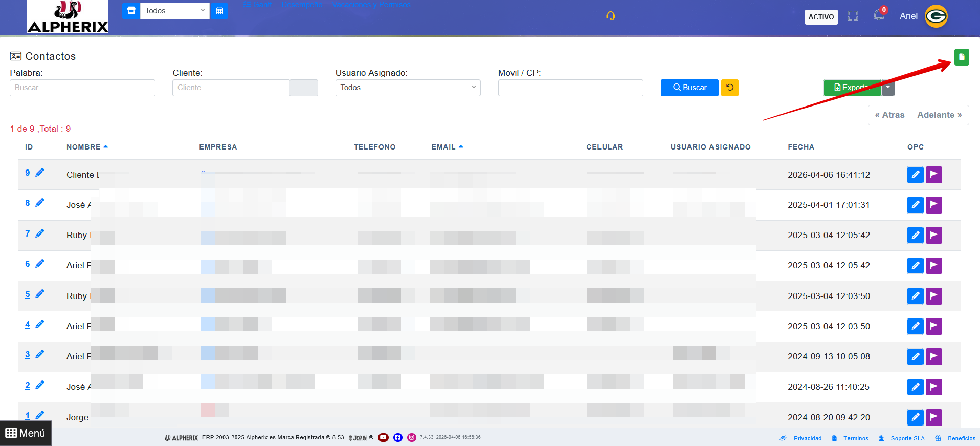Screen dimensions: 980x446
Task: Open the notifications bell
Action: tap(878, 16)
